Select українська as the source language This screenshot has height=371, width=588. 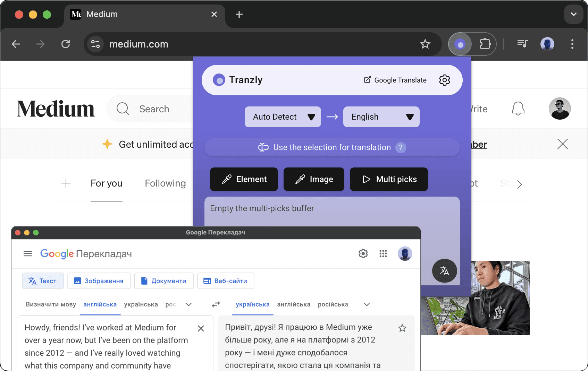click(x=141, y=304)
